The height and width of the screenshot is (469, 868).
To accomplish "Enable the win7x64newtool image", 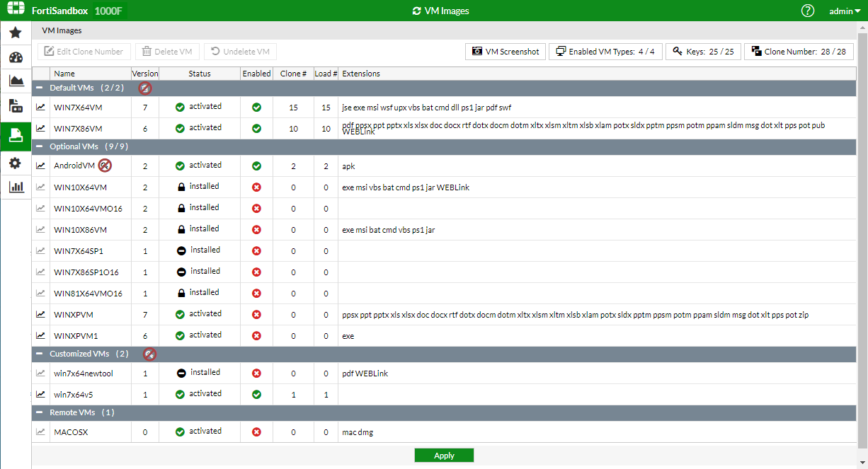I will click(256, 374).
